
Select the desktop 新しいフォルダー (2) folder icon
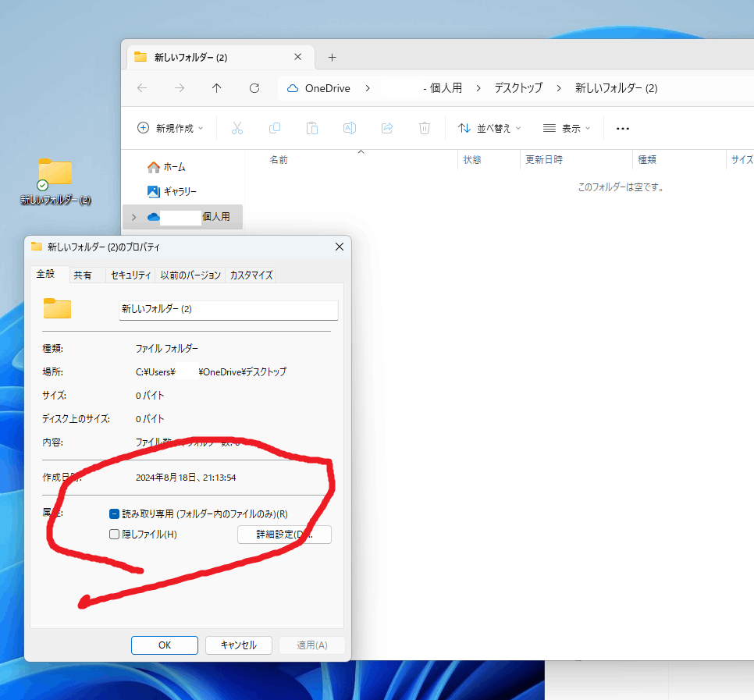click(x=55, y=181)
